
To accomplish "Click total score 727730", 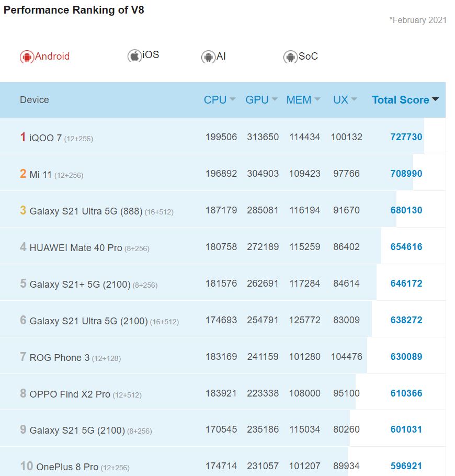I will [x=406, y=137].
